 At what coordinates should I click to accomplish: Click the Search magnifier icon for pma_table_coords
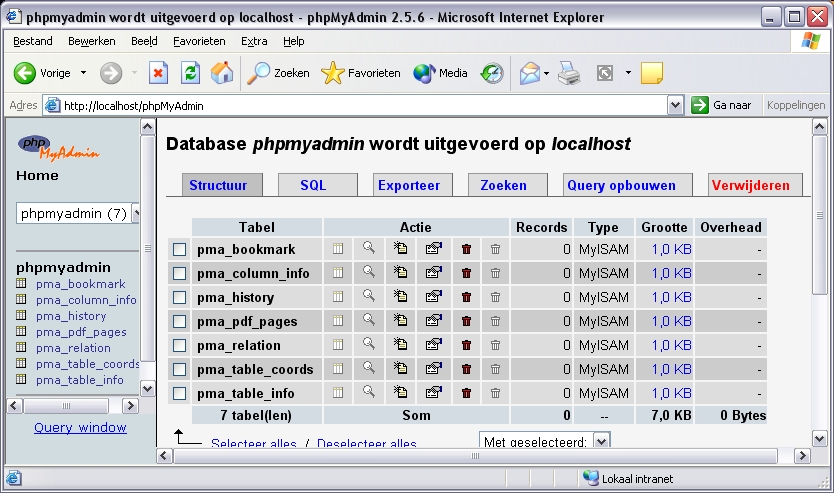click(x=369, y=368)
